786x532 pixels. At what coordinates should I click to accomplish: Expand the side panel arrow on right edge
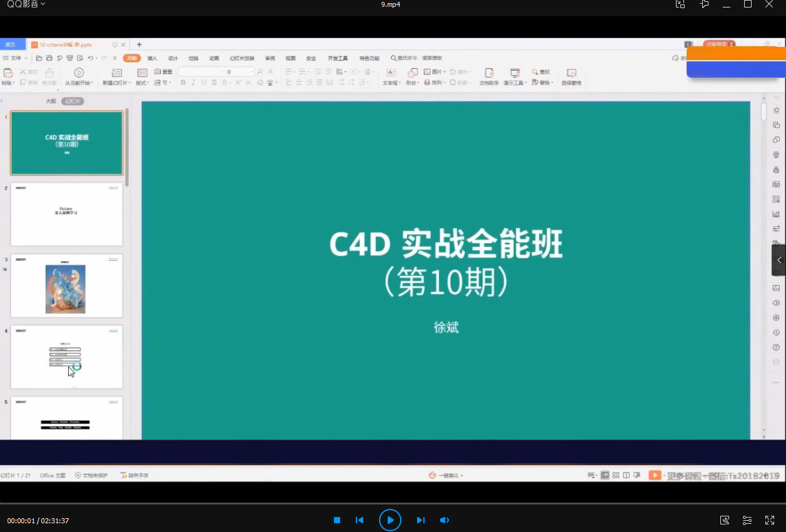tap(779, 260)
